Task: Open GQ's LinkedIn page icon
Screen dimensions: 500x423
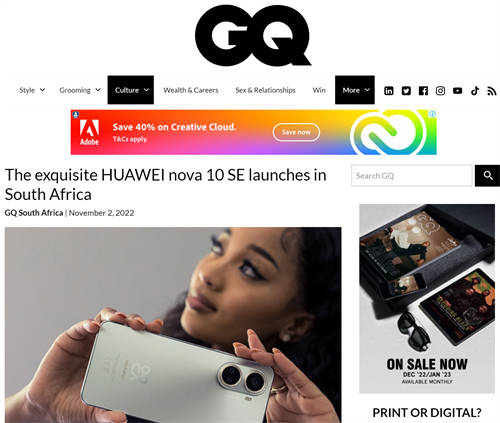Action: (389, 91)
